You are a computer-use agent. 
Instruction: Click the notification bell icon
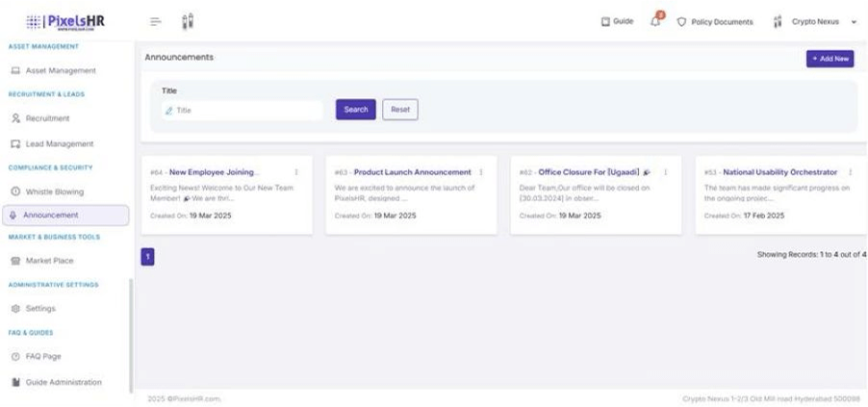click(x=655, y=21)
